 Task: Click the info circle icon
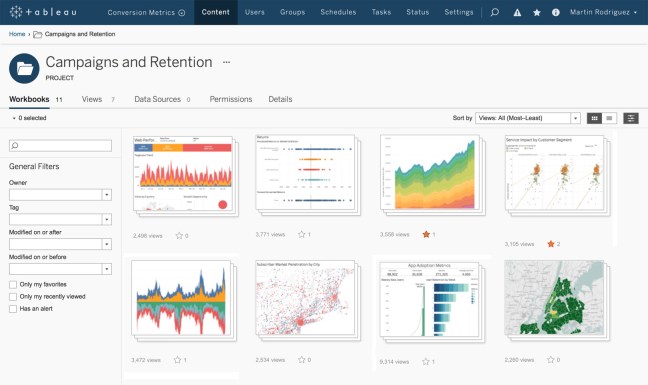pos(556,12)
